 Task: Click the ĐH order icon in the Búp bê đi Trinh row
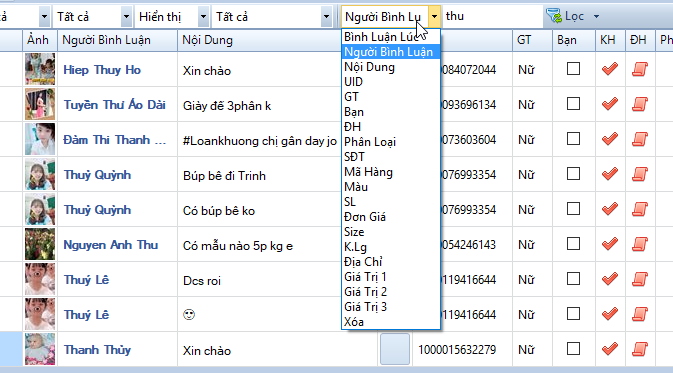[640, 174]
